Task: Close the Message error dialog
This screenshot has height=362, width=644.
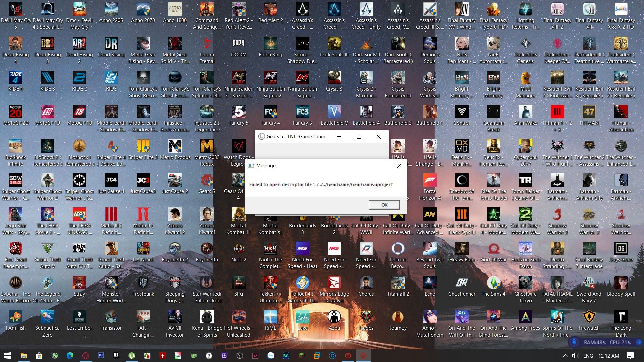Action: pos(399,166)
